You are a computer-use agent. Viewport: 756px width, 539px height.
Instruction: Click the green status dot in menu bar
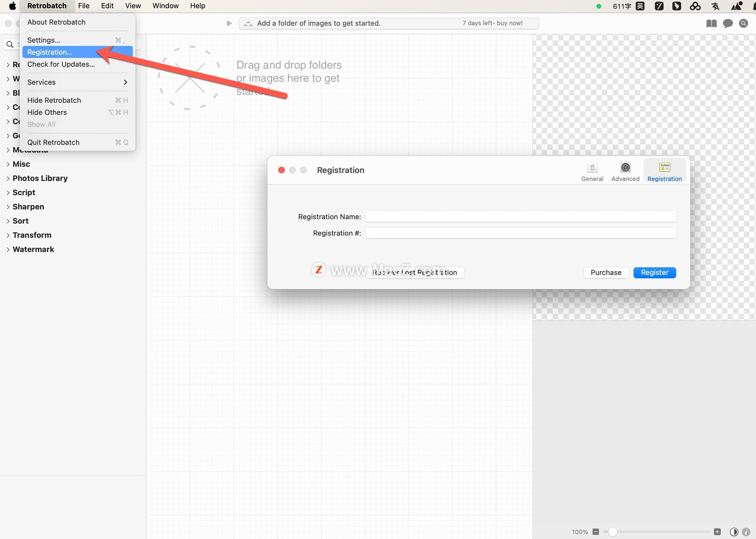click(598, 6)
